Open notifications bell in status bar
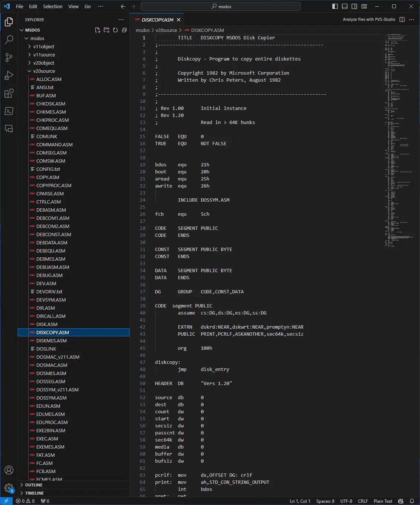 (412, 501)
